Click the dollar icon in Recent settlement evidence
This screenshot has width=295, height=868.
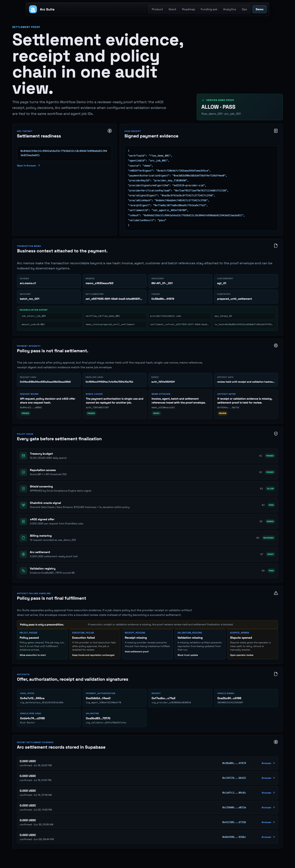pyautogui.click(x=276, y=742)
